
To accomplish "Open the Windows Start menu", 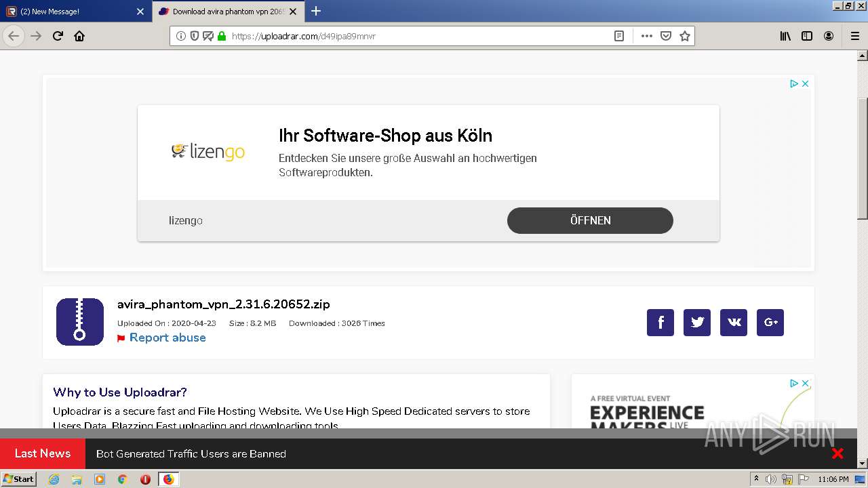I will tap(18, 479).
